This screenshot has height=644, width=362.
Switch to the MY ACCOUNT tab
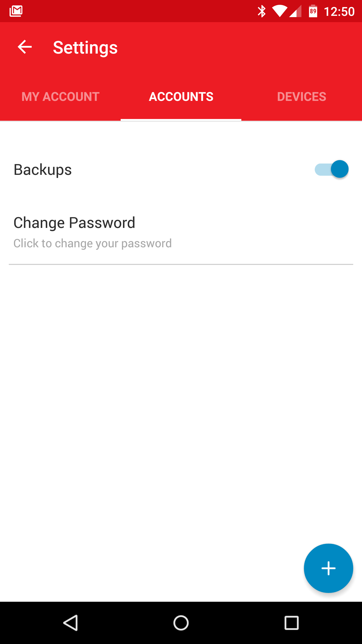(60, 96)
